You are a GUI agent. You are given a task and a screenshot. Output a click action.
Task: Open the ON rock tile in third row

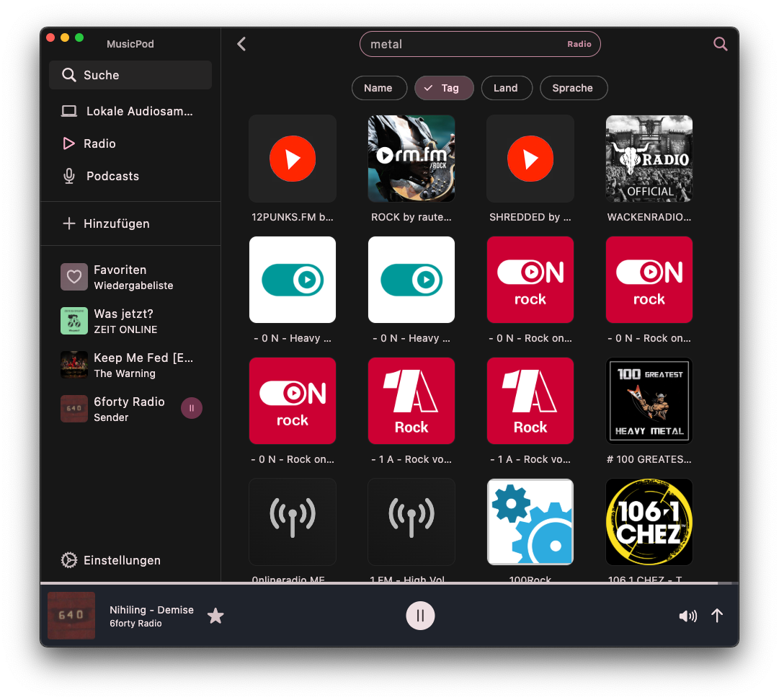click(293, 401)
